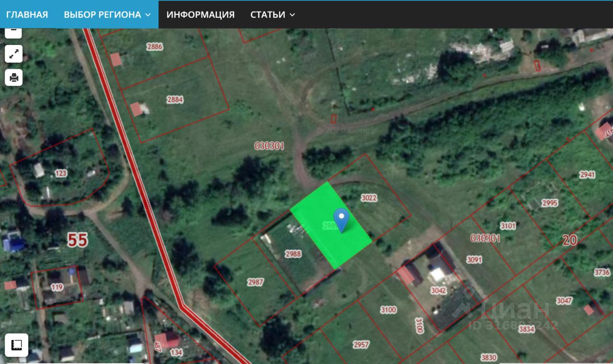Select parcel 3834 on the map

pos(526,329)
